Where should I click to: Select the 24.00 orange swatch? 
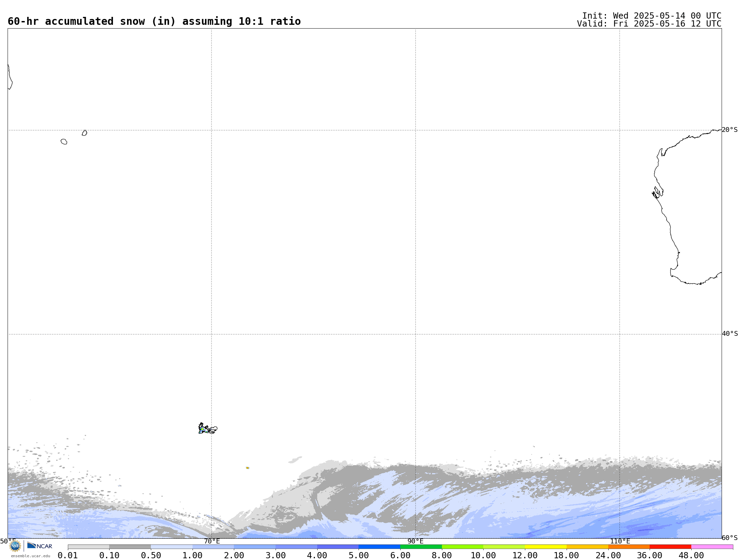pyautogui.click(x=629, y=547)
